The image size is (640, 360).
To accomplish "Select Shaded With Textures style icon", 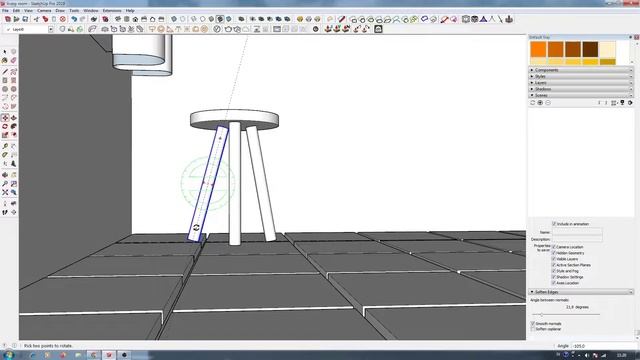I will click(x=220, y=19).
